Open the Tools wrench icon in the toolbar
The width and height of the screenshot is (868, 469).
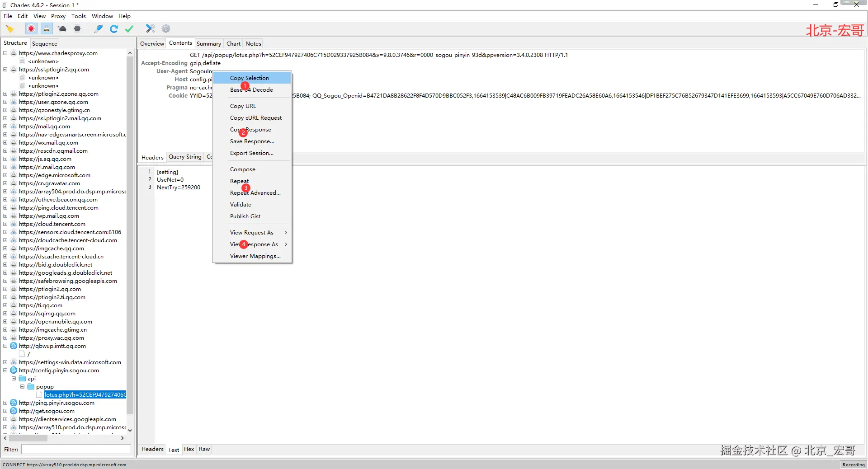tap(151, 29)
